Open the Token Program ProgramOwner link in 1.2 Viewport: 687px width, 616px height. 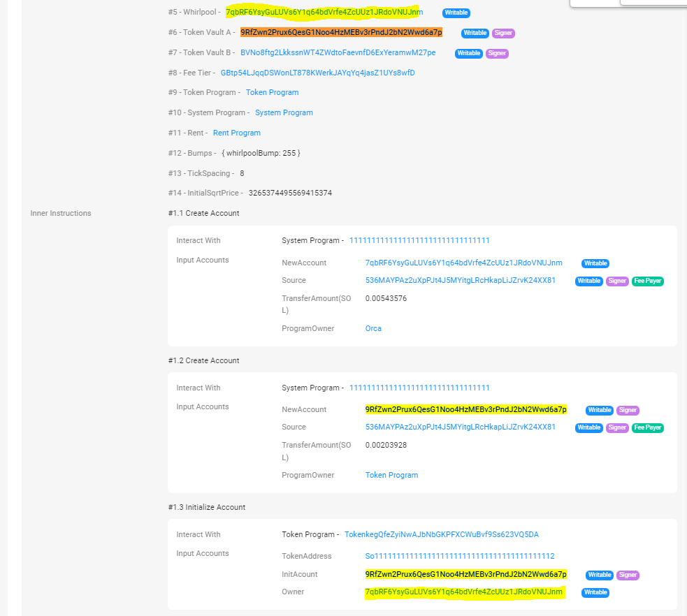[391, 475]
